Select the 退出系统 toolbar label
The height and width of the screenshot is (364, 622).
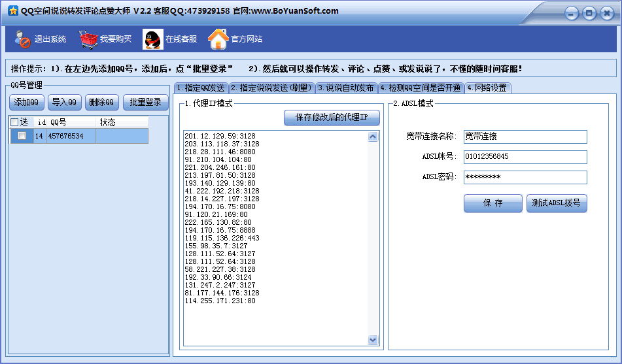point(50,39)
